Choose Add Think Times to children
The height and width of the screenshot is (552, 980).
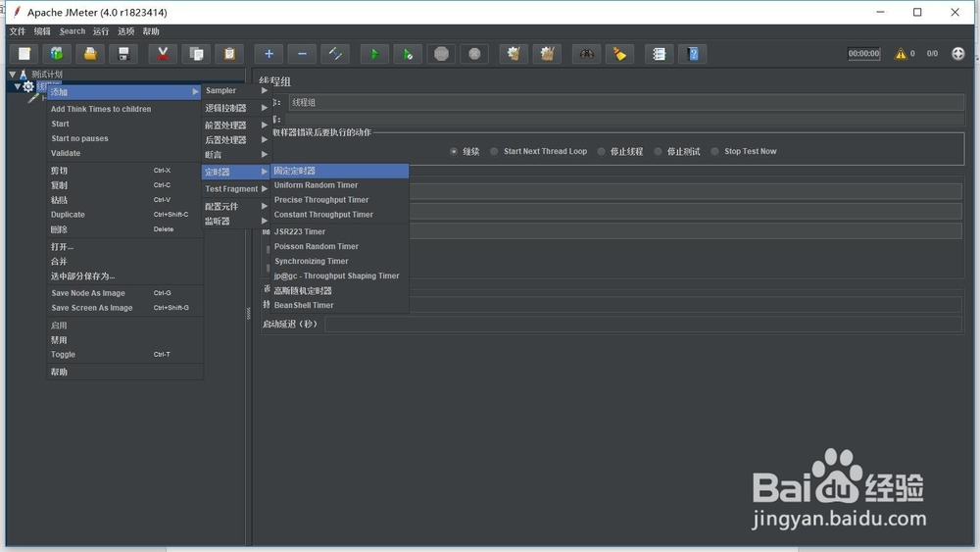coord(124,109)
